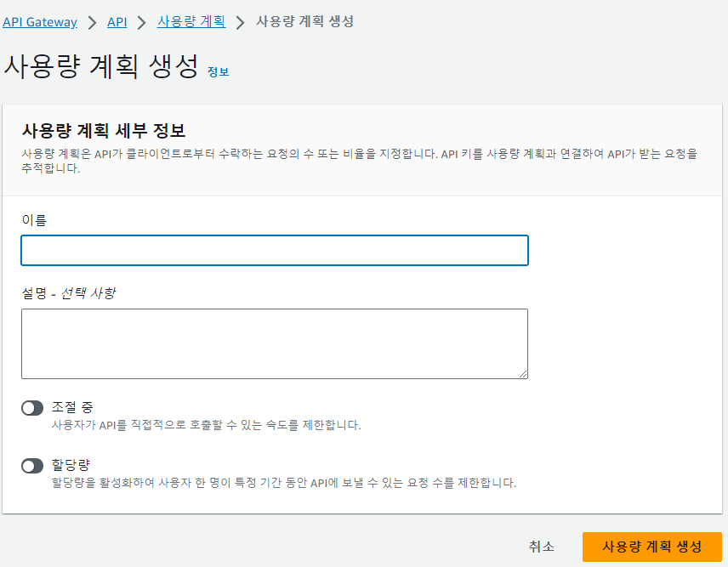This screenshot has width=728, height=567.
Task: Open the 사용량 계획 breadcrumb link
Action: tap(191, 22)
